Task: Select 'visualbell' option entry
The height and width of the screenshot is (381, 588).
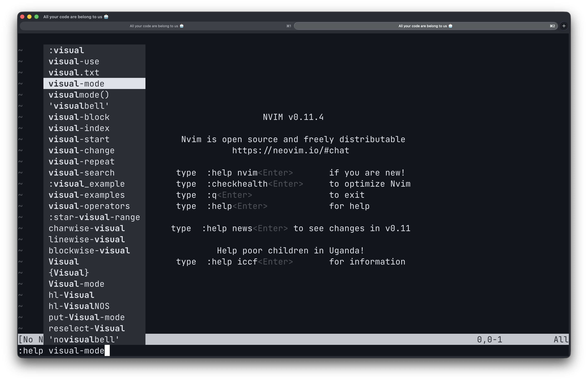Action: tap(79, 106)
